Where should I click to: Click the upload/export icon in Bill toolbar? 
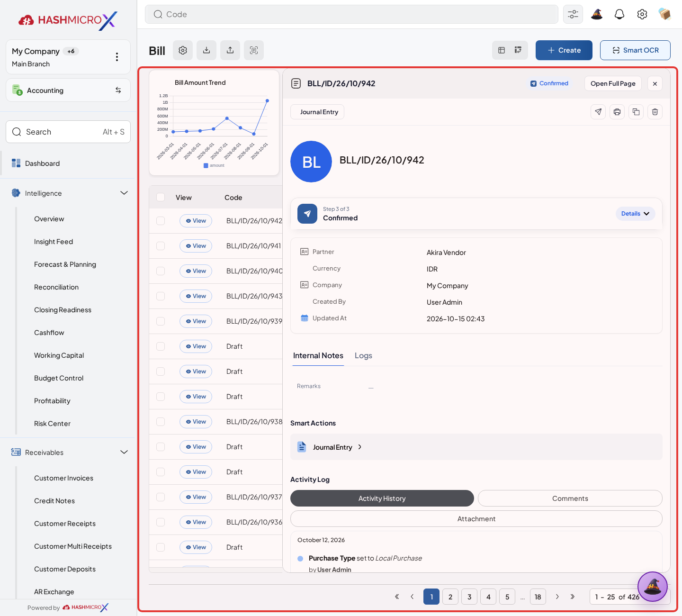click(230, 50)
